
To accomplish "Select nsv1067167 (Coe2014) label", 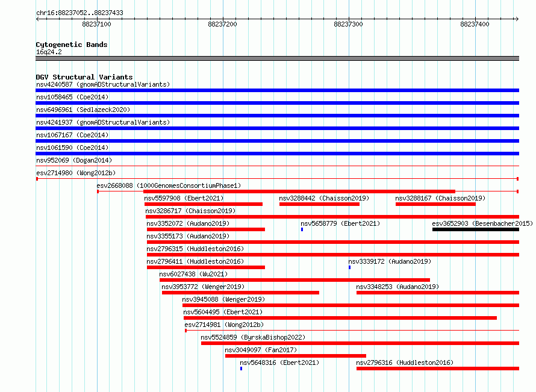I will point(72,135).
